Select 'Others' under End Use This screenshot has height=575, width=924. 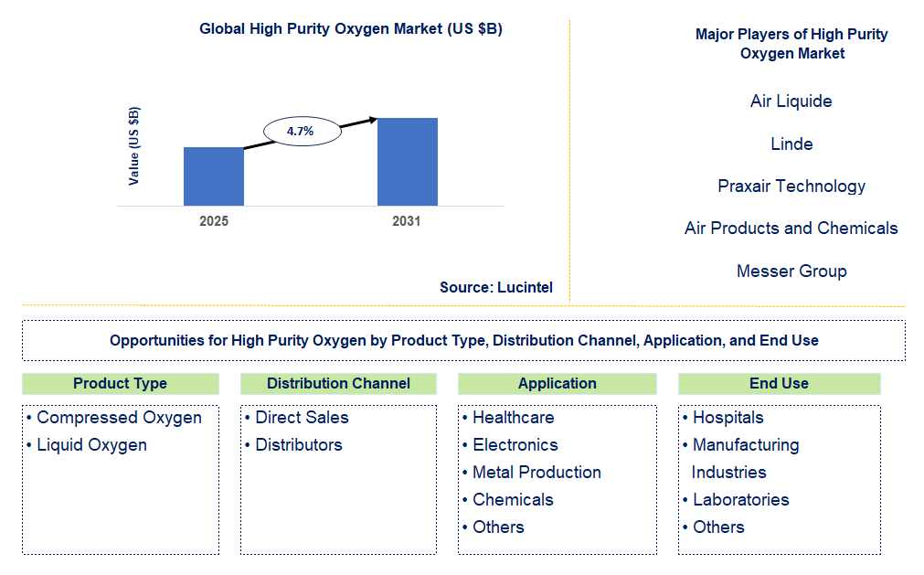point(713,527)
